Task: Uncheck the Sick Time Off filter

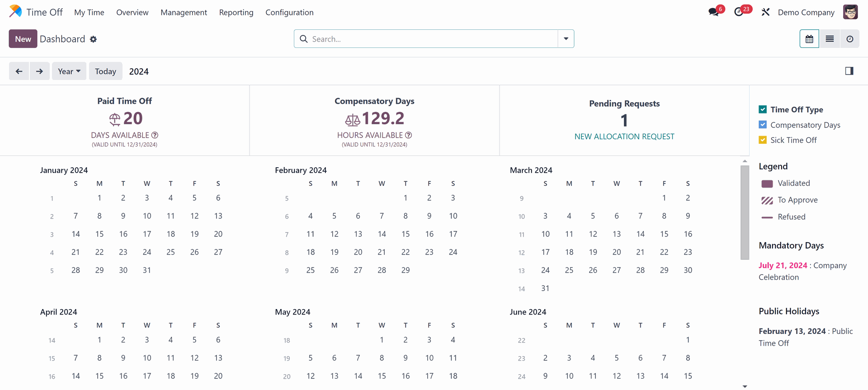Action: (763, 140)
